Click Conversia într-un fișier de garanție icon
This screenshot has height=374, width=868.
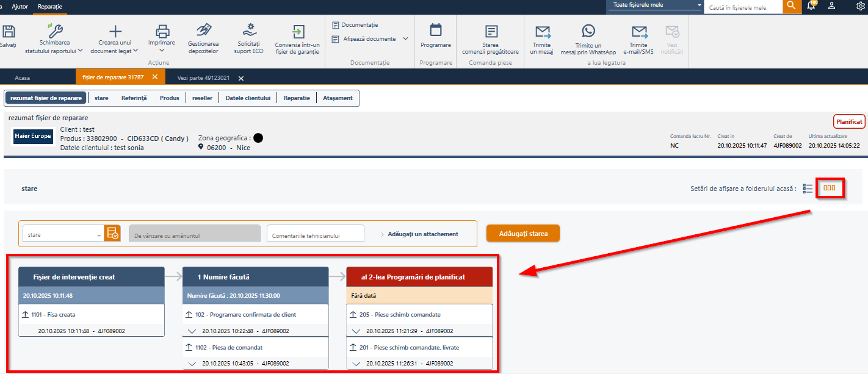point(298,32)
